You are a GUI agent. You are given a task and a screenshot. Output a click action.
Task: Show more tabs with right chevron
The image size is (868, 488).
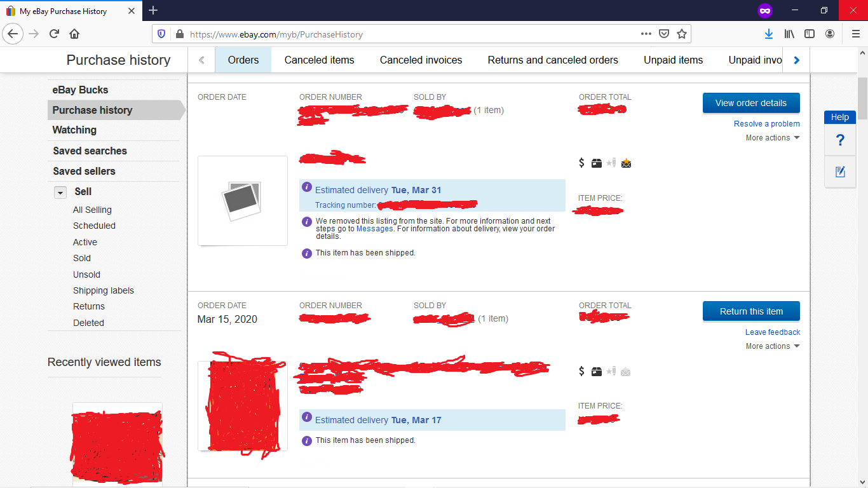pyautogui.click(x=797, y=60)
